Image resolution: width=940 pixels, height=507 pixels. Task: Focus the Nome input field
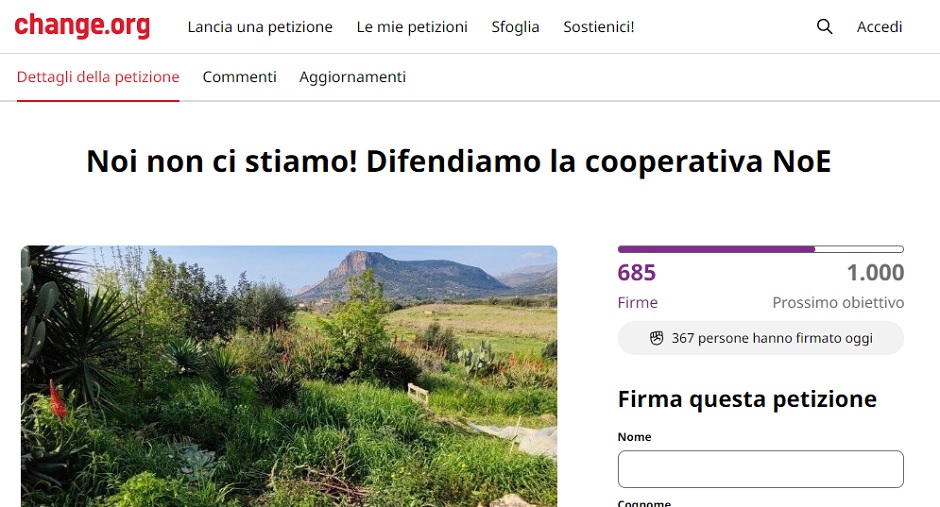point(761,469)
